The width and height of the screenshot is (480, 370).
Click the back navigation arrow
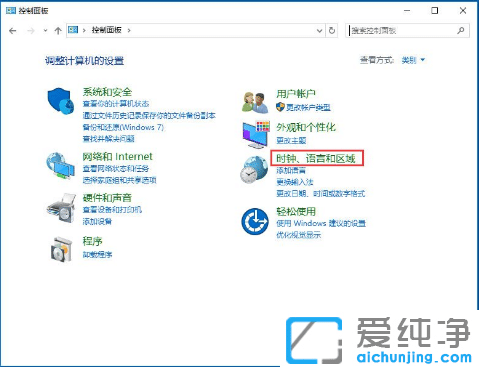[x=13, y=31]
